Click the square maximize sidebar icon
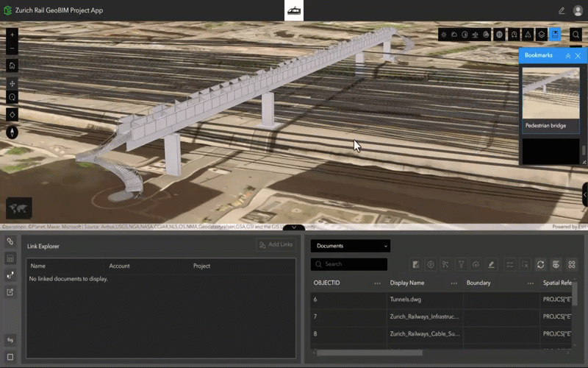588x368 pixels. pyautogui.click(x=10, y=357)
